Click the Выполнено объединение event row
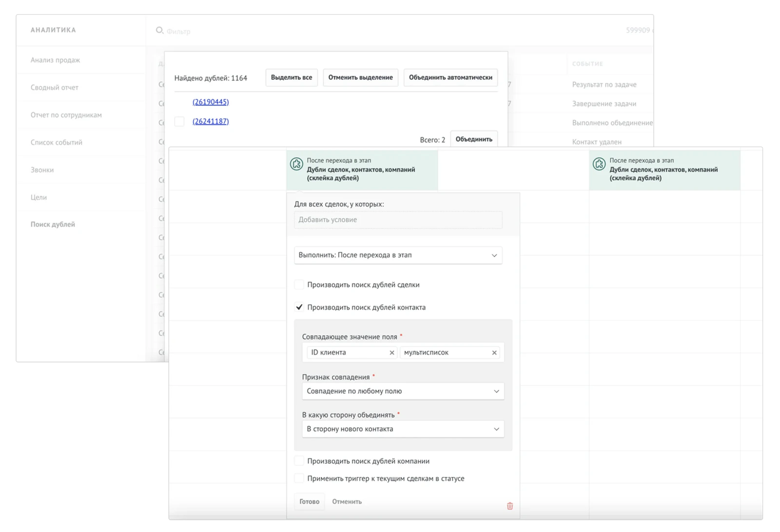The height and width of the screenshot is (532, 780). pos(613,123)
